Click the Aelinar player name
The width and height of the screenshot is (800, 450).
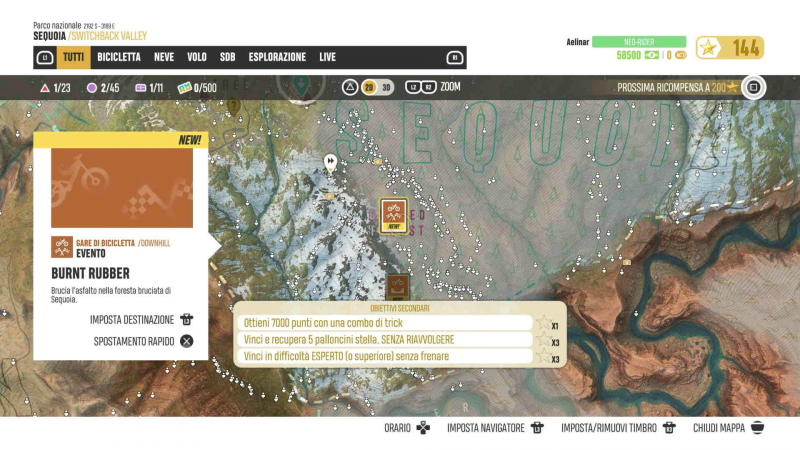coord(578,42)
